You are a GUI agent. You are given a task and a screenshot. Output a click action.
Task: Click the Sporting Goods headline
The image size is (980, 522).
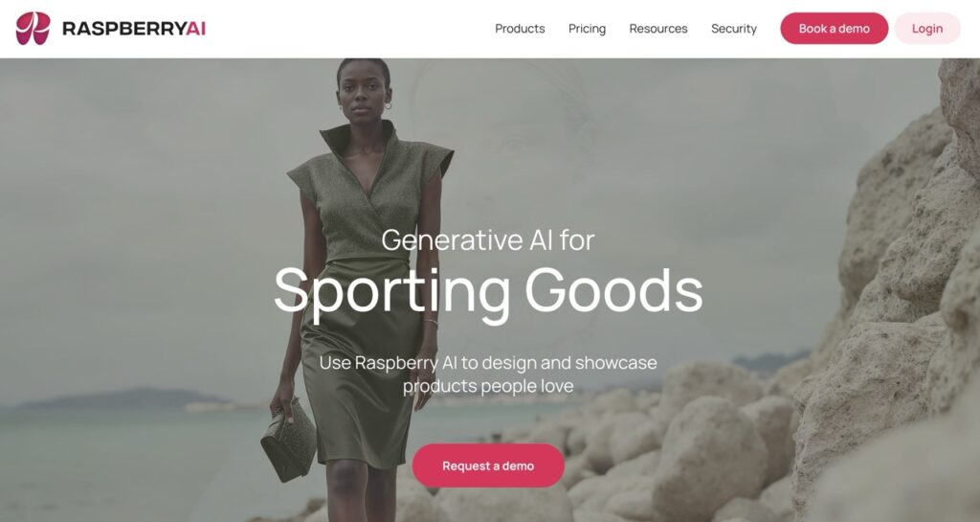click(488, 291)
